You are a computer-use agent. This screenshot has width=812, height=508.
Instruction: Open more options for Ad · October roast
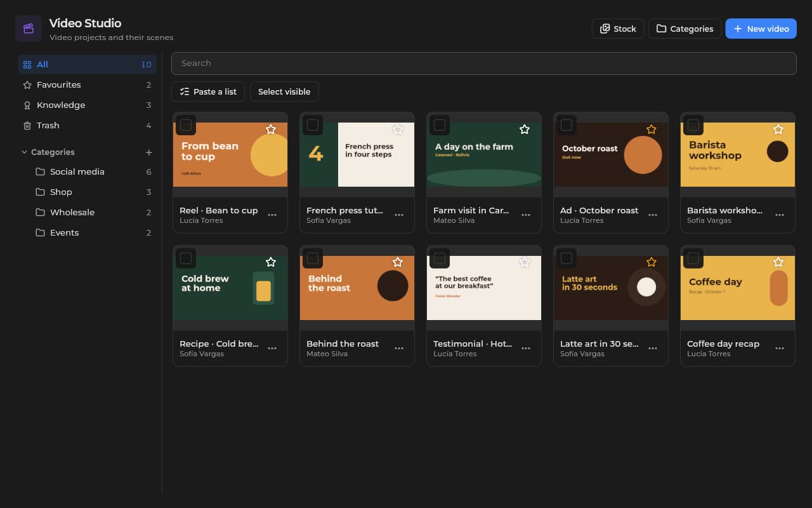point(653,215)
